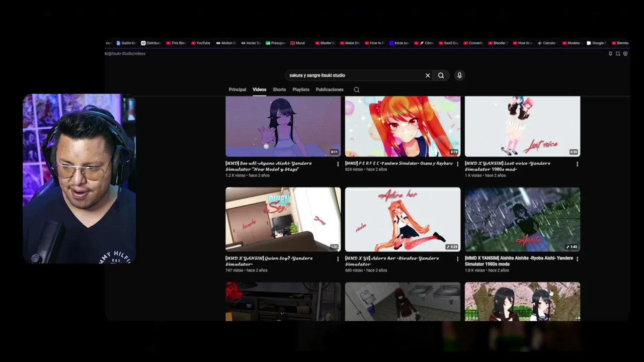Open the Guión técnico bookmark
Image resolution: width=644 pixels, height=362 pixels.
[x=126, y=43]
